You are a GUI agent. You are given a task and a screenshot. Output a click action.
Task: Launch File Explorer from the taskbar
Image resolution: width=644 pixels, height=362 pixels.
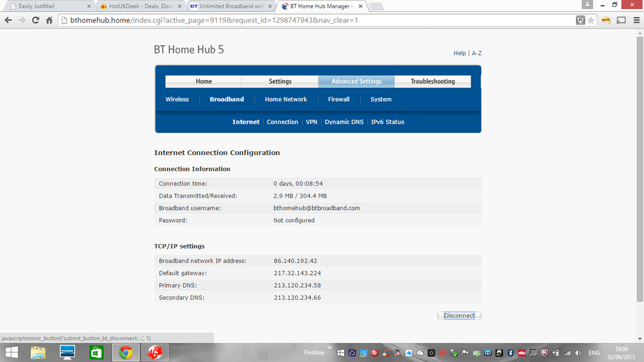(x=38, y=352)
